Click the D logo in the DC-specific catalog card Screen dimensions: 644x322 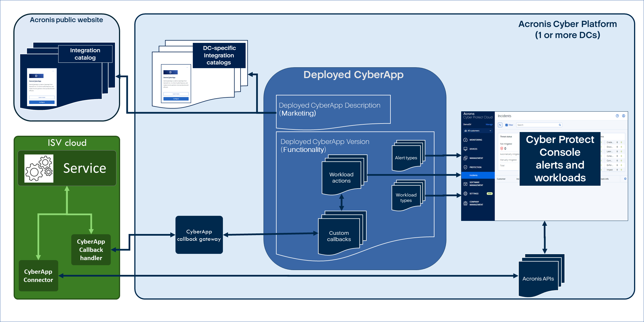[x=170, y=72]
